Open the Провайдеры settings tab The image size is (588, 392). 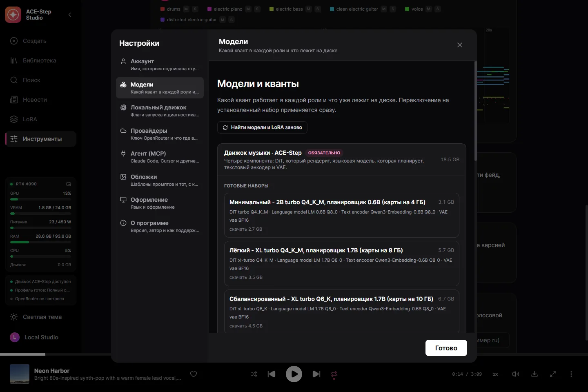coord(160,134)
